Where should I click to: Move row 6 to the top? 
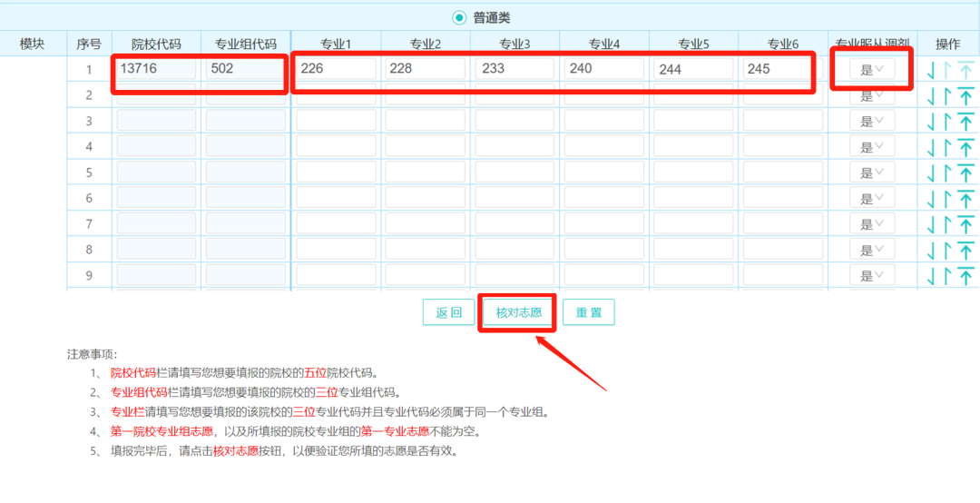click(966, 198)
